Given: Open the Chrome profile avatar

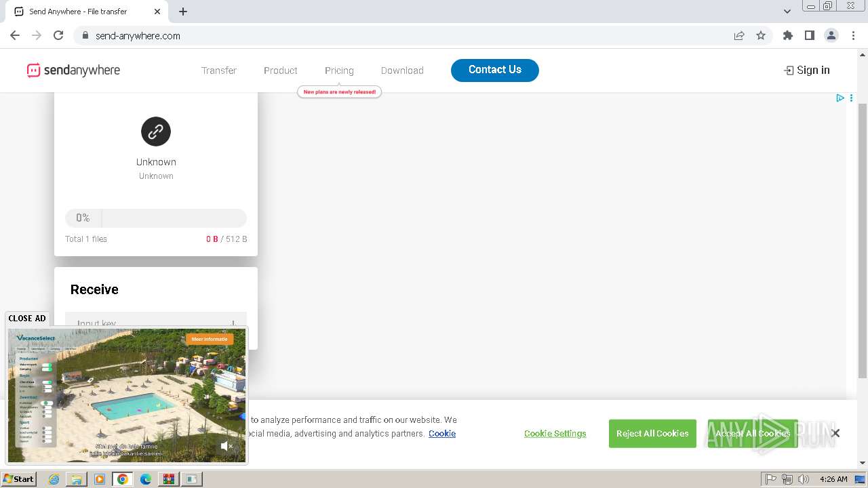Looking at the screenshot, I should point(831,35).
